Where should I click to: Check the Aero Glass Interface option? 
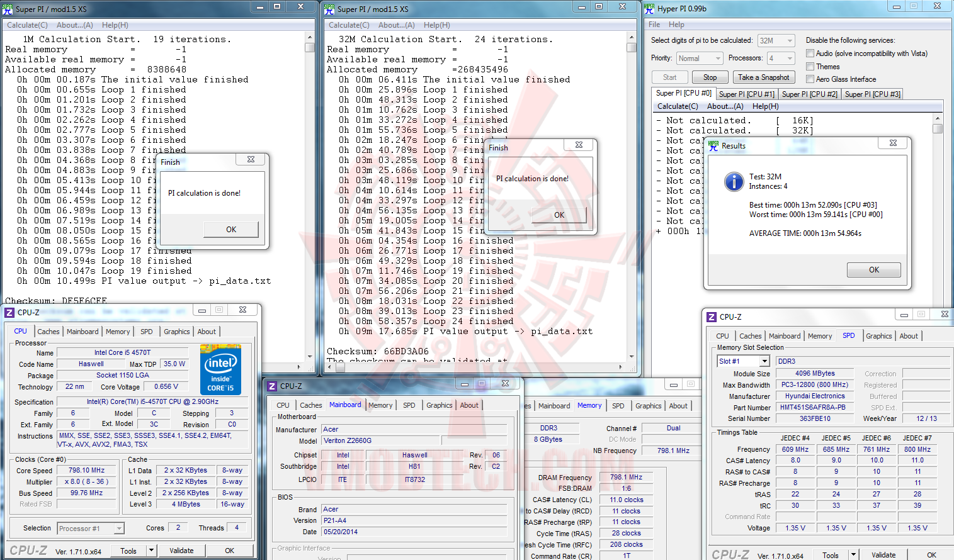tap(810, 79)
